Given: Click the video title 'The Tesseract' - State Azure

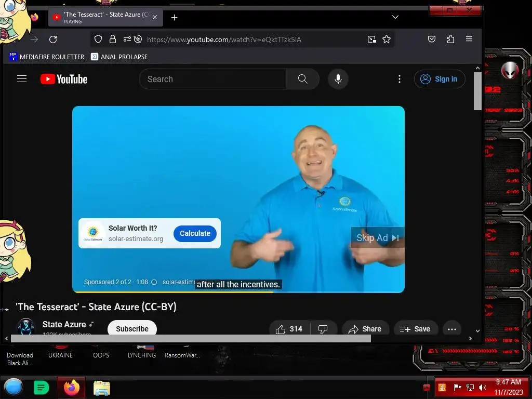Looking at the screenshot, I should click(x=96, y=307).
